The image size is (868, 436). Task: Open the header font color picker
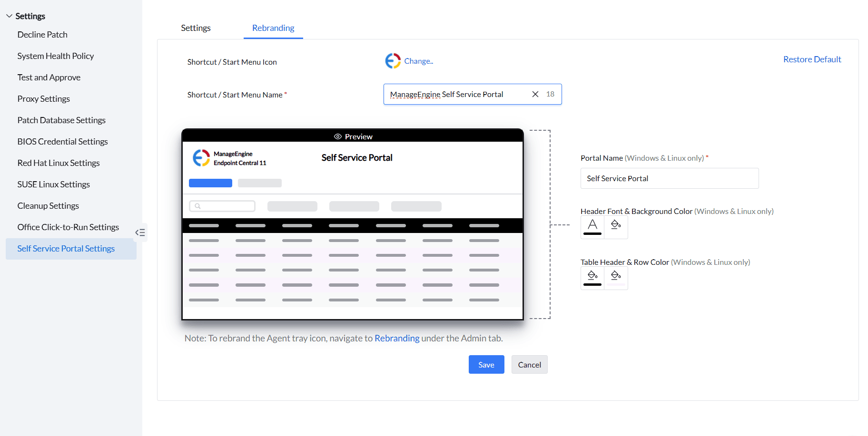(x=592, y=227)
